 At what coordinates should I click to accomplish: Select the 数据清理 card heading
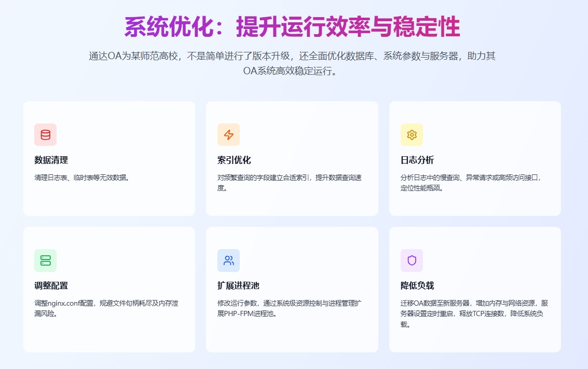click(x=51, y=160)
